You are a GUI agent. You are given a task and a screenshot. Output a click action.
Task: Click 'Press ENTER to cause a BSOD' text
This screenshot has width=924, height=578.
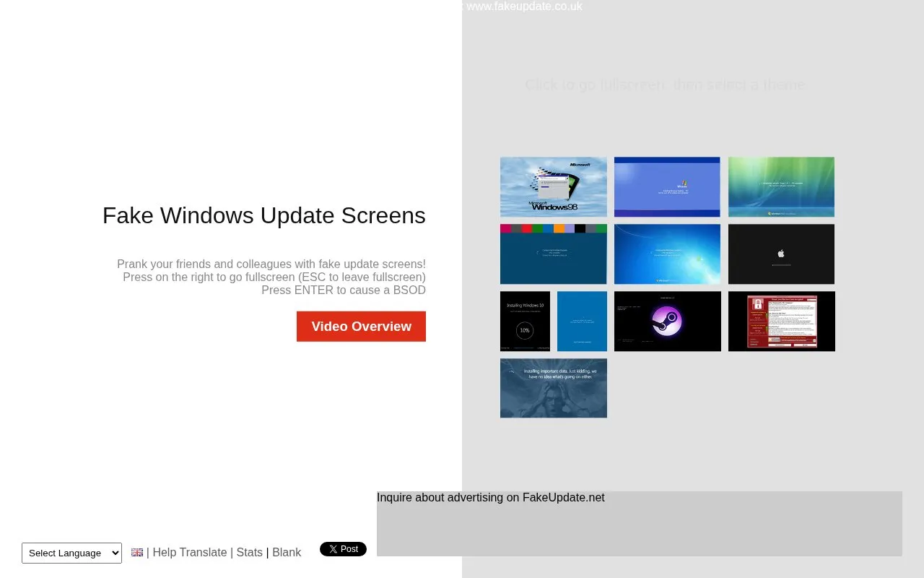pyautogui.click(x=344, y=290)
